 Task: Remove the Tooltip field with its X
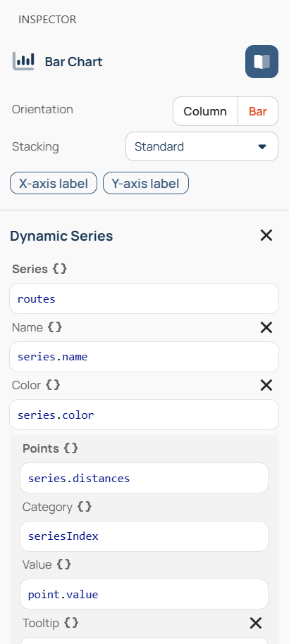click(x=256, y=623)
